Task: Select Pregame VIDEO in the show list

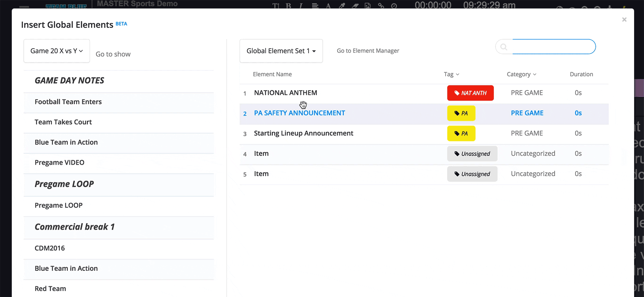Action: click(59, 162)
